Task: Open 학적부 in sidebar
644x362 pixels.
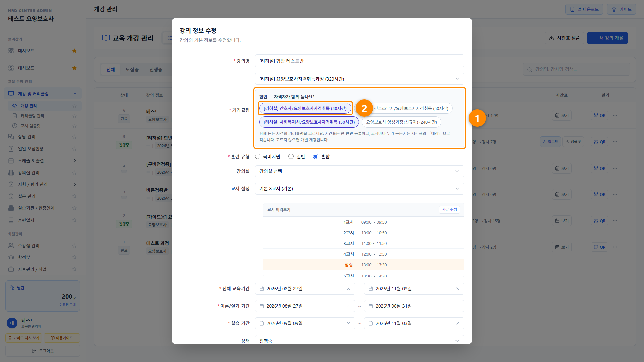Action: [24, 257]
